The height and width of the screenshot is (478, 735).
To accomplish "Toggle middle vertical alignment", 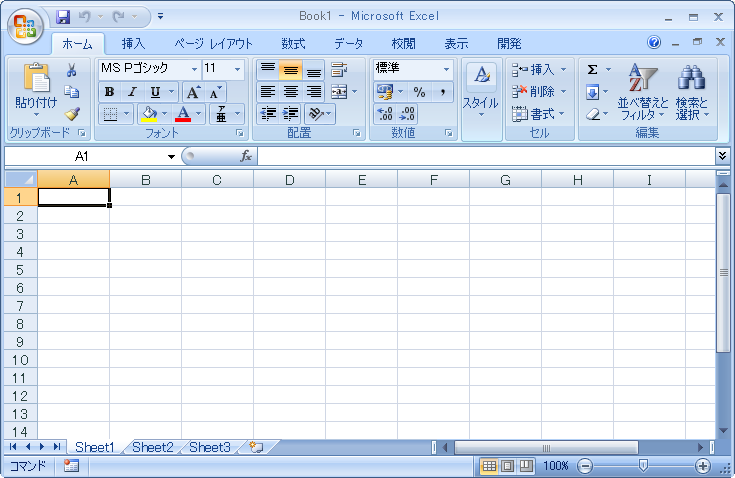I will pyautogui.click(x=291, y=70).
